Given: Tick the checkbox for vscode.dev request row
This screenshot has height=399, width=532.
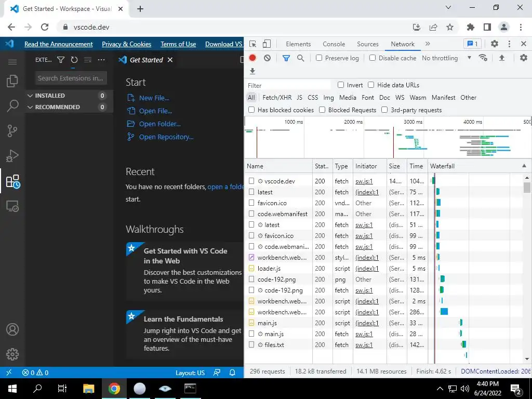Looking at the screenshot, I should click(251, 181).
